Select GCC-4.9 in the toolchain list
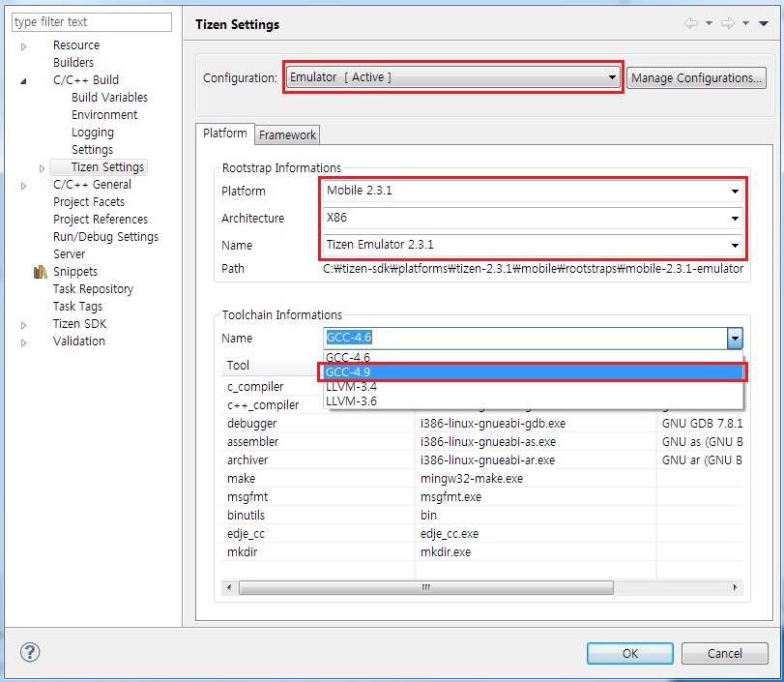The width and height of the screenshot is (784, 682). pos(533,371)
